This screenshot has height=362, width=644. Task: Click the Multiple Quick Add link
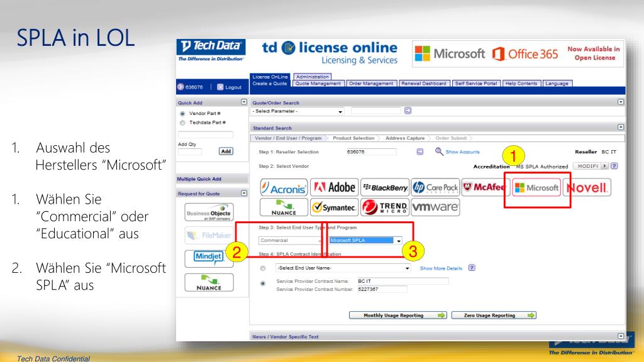(199, 179)
